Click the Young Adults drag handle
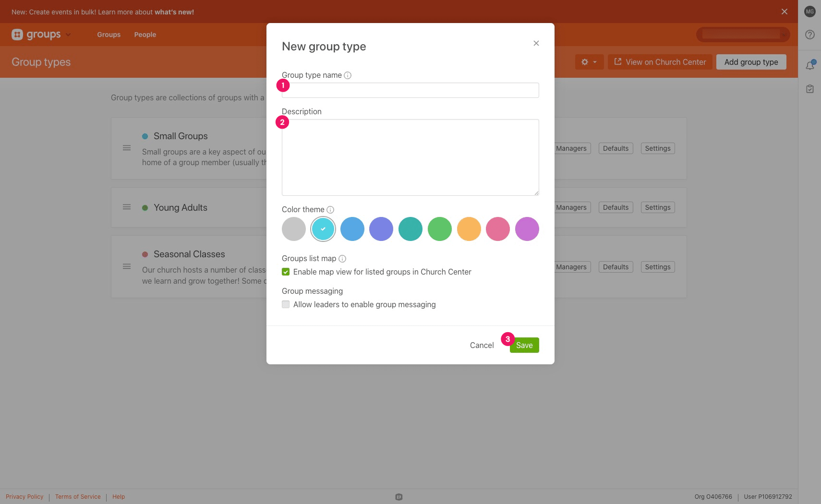This screenshot has height=504, width=821. point(127,207)
